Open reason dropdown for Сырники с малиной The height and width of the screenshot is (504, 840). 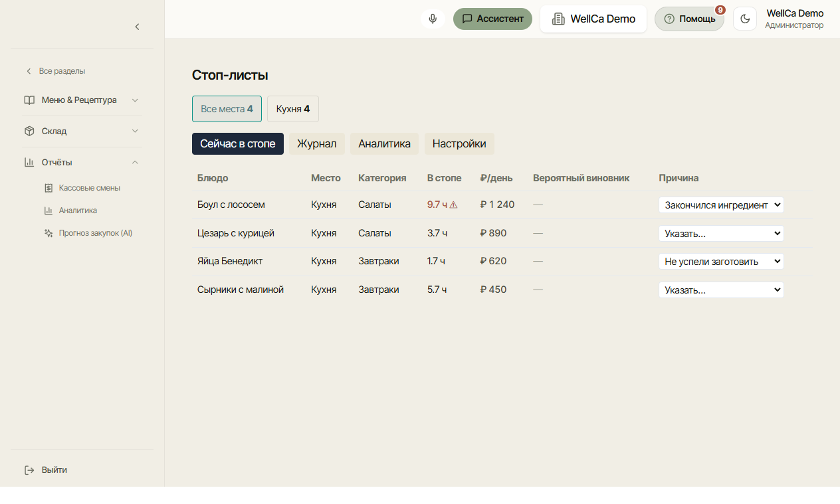point(721,290)
